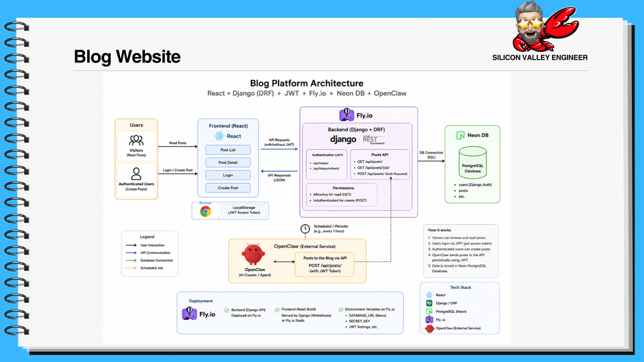
Task: Select the Post List box
Action: [228, 149]
